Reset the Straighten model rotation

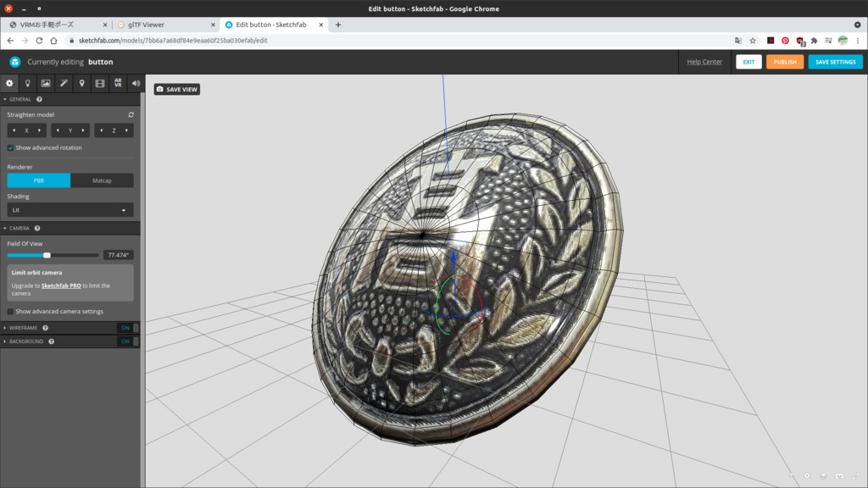point(131,114)
